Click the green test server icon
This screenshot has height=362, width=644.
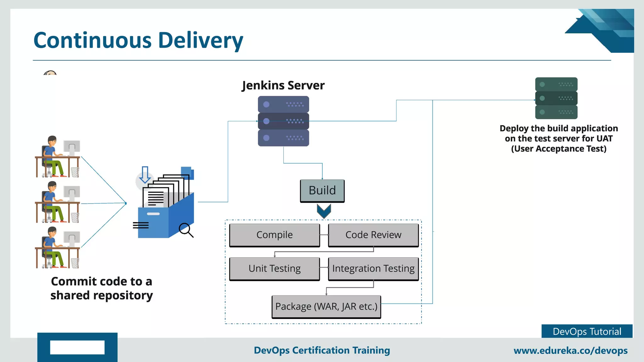556,98
